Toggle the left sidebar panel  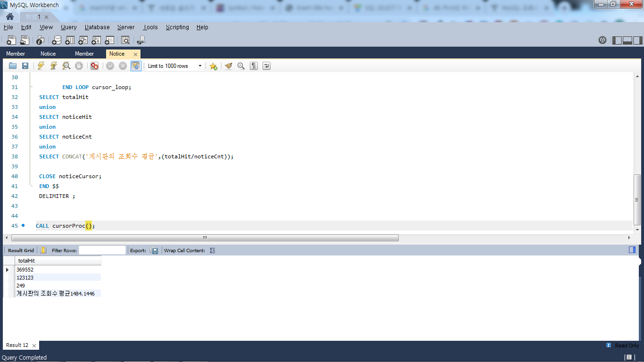pyautogui.click(x=617, y=40)
